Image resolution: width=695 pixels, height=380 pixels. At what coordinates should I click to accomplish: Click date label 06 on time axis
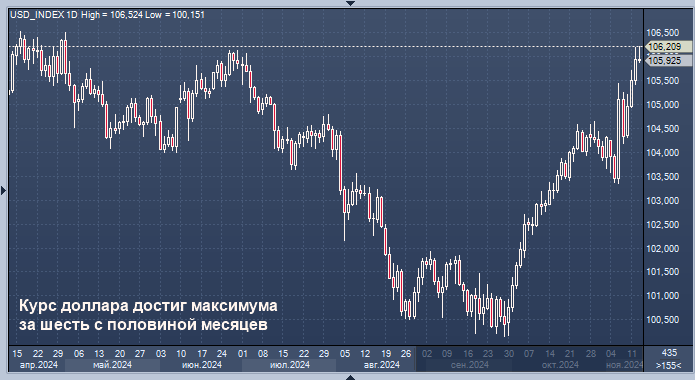tap(79, 353)
